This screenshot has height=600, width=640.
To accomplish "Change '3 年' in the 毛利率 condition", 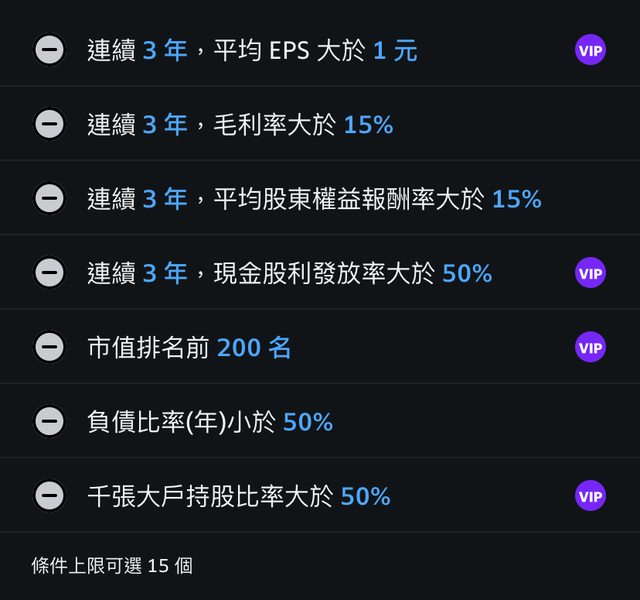I will (165, 124).
